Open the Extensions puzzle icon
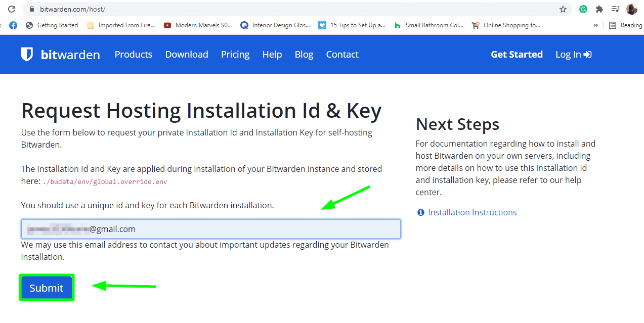Screen dimensions: 644x323 (599, 9)
